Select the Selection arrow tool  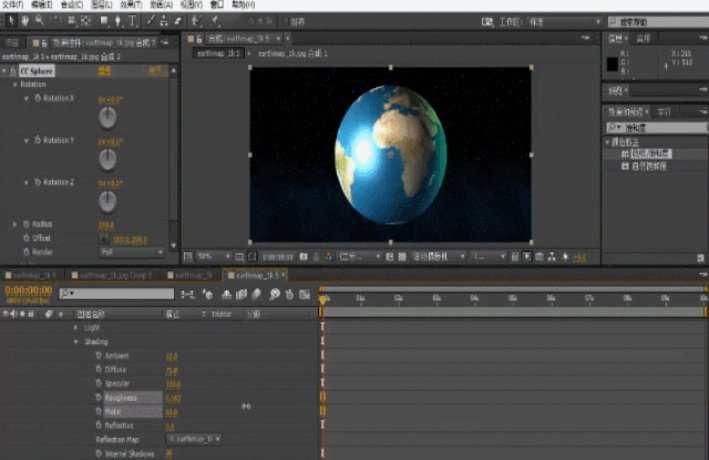(11, 19)
